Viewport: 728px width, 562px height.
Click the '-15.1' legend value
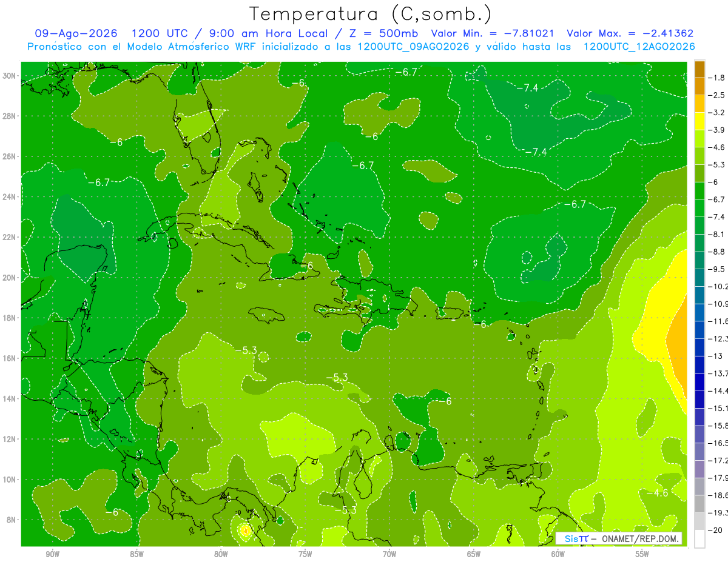[x=719, y=408]
